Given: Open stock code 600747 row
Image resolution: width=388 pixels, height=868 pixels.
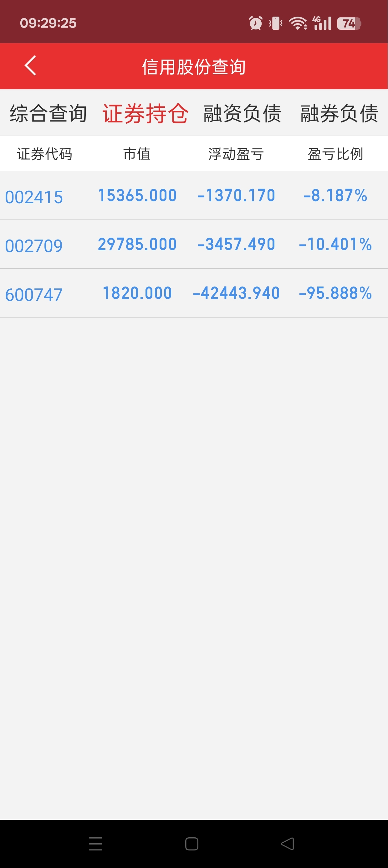Looking at the screenshot, I should coord(194,293).
